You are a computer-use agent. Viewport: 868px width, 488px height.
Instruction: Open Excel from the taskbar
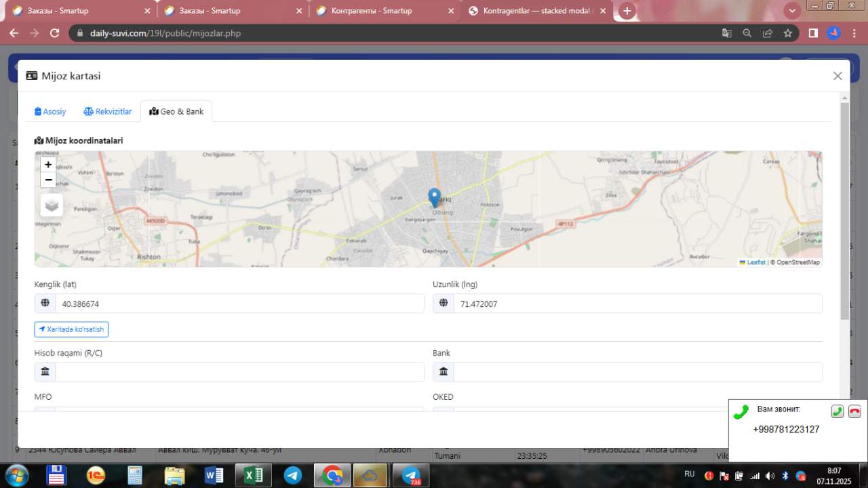(x=253, y=476)
